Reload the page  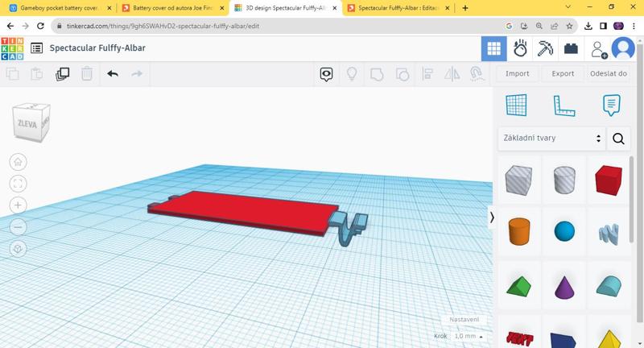pos(40,26)
